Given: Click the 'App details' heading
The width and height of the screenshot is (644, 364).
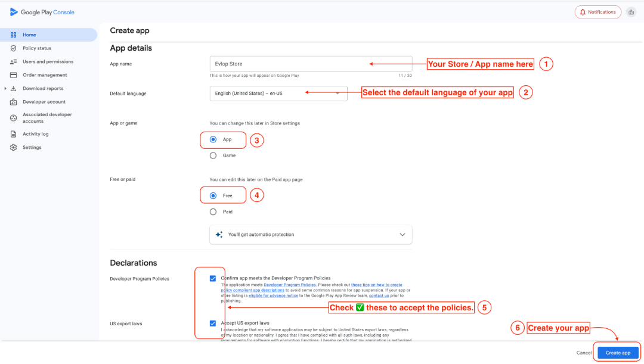Looking at the screenshot, I should coord(131,48).
